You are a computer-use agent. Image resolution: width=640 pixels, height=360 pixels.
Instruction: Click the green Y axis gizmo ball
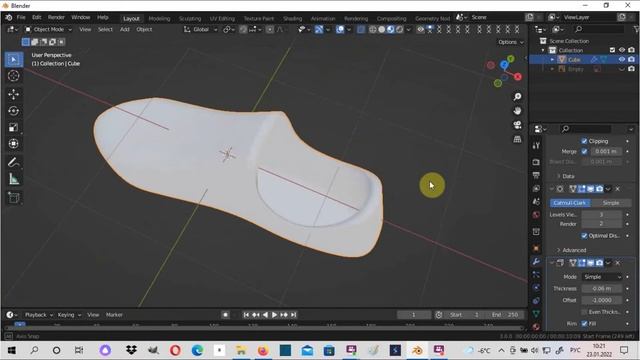(511, 59)
